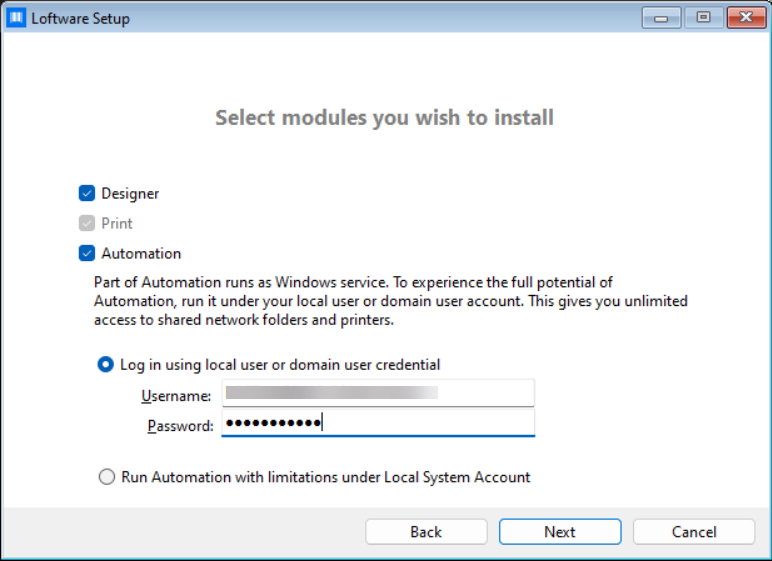Click the Username label
Viewport: 772px width, 561px height.
point(176,396)
